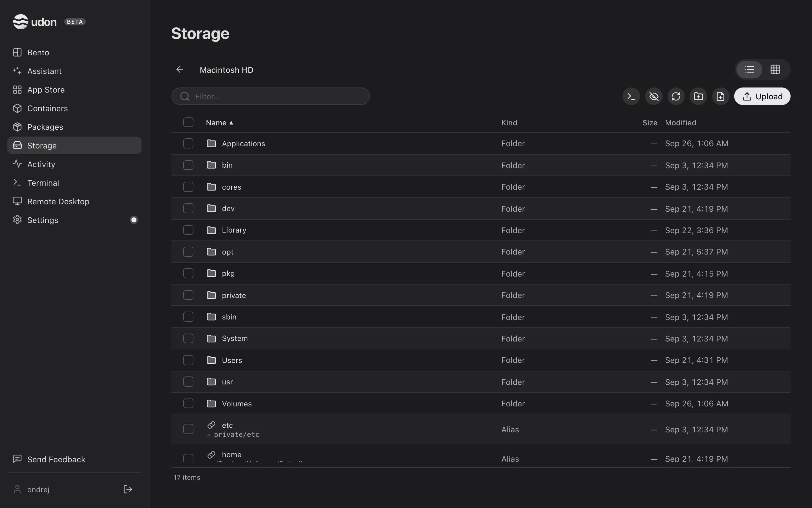The width and height of the screenshot is (812, 508).
Task: Click the etc alias link icon
Action: 211,425
